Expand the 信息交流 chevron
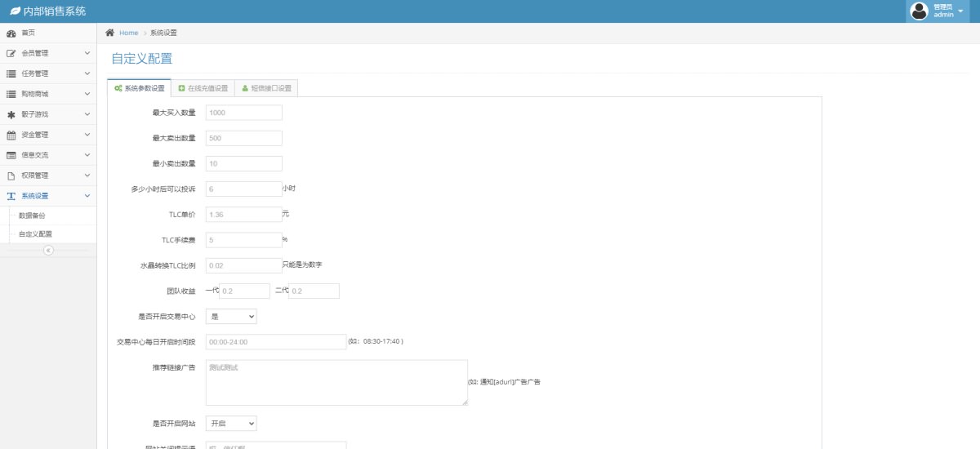 87,155
